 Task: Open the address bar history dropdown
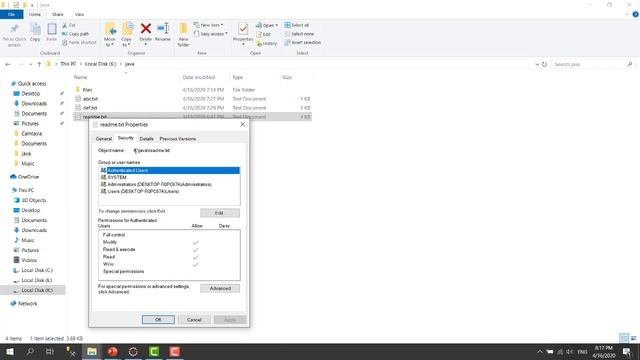coord(537,64)
